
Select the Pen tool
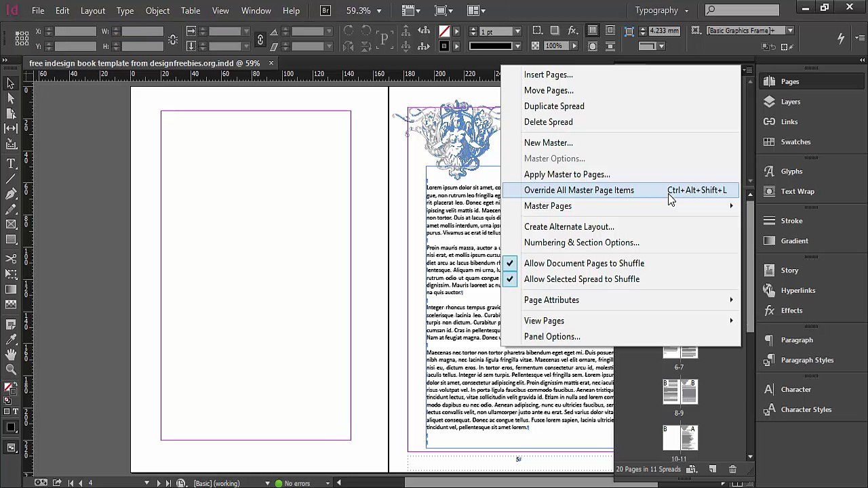tap(11, 194)
